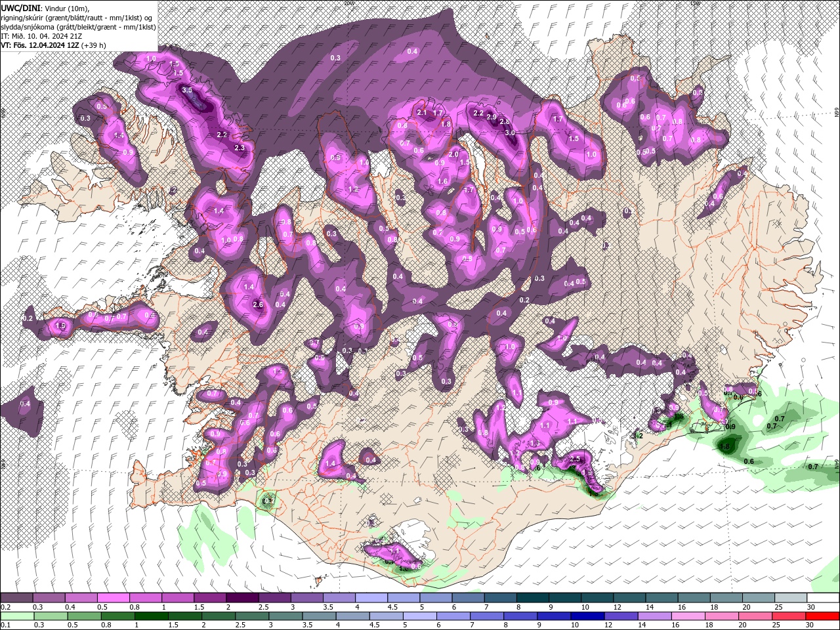Choose the dark teal swatch labeled 8, top row
This screenshot has width=840, height=630.
533,598
